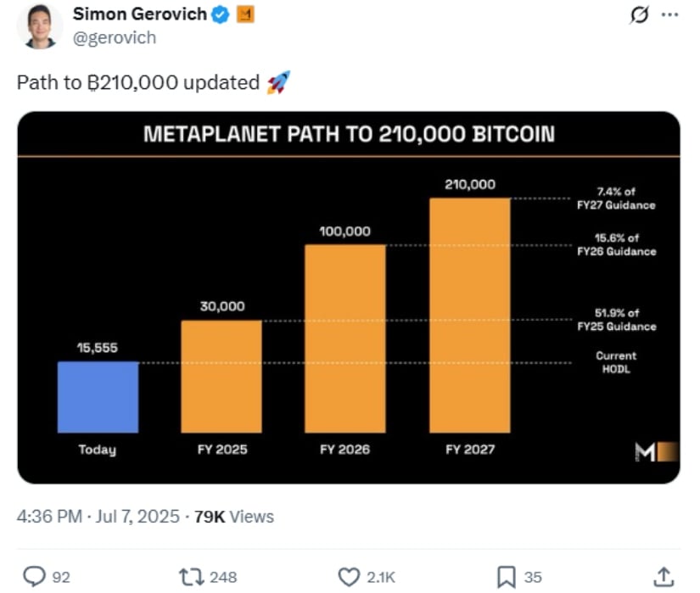The image size is (700, 593).
Task: Open the @gerovich handle link
Action: [115, 38]
